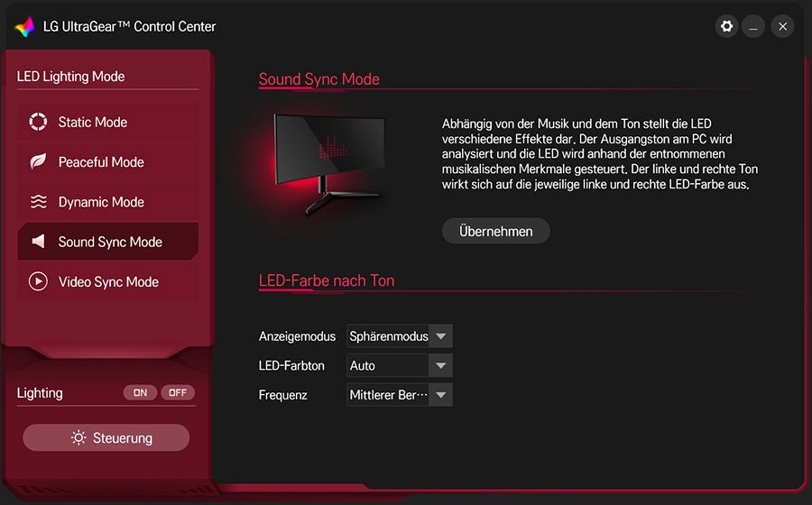Viewport: 812px width, 505px height.
Task: Switch to Peaceful Mode label
Action: click(101, 162)
